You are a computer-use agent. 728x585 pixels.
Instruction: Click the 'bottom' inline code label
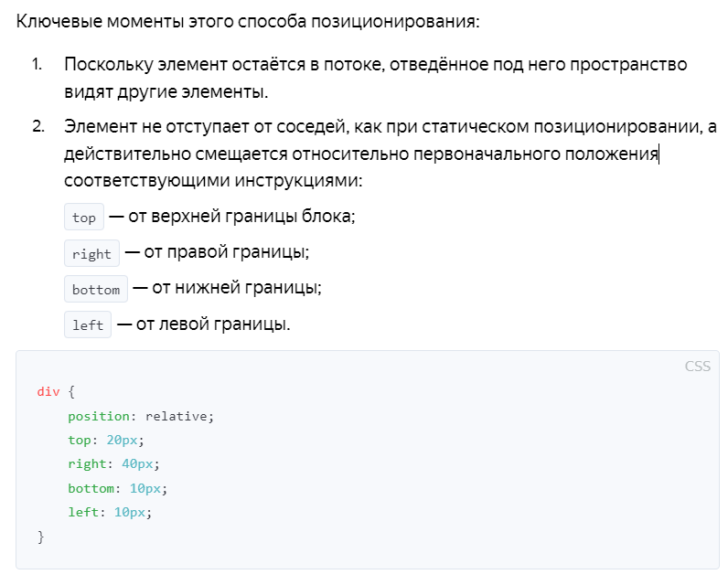tap(96, 289)
